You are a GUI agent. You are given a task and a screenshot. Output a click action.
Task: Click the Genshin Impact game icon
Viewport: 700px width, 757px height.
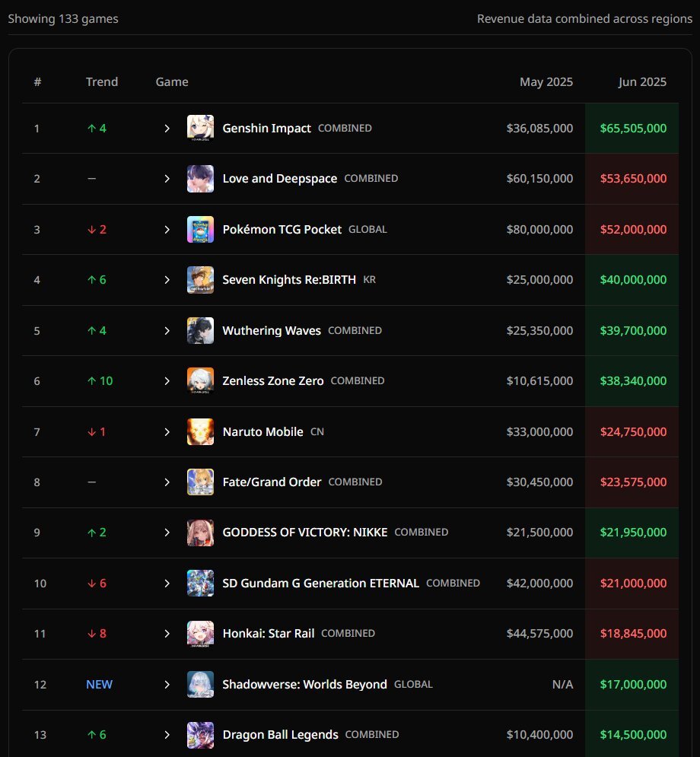pos(200,128)
